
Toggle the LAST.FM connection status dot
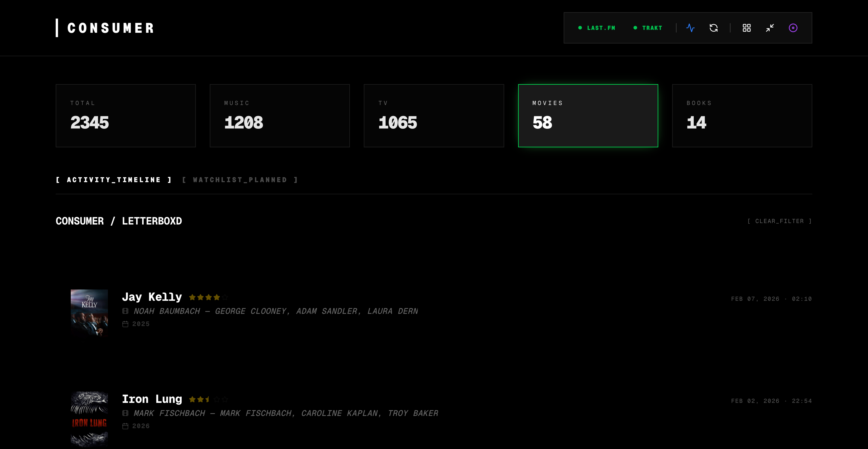[580, 28]
